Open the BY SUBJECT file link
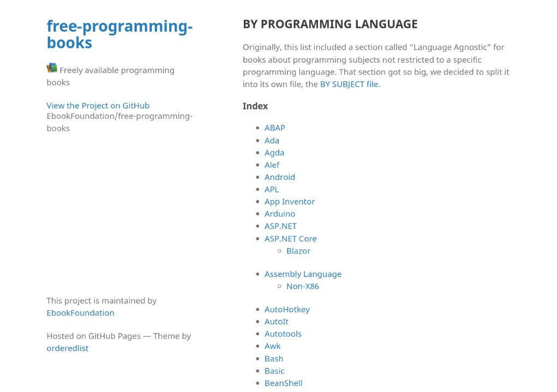This screenshot has height=392, width=557. pos(349,84)
